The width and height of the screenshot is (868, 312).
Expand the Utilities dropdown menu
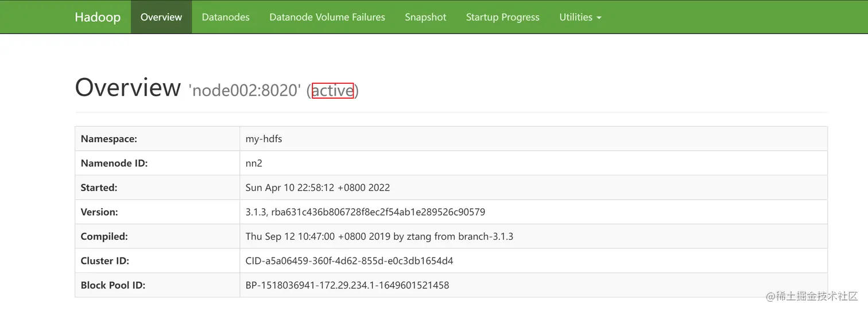(580, 17)
